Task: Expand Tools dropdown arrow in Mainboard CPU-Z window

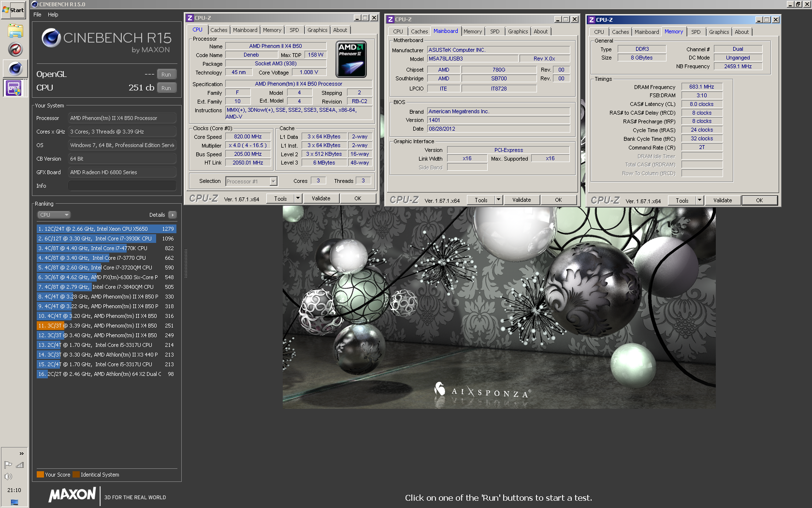Action: tap(498, 200)
